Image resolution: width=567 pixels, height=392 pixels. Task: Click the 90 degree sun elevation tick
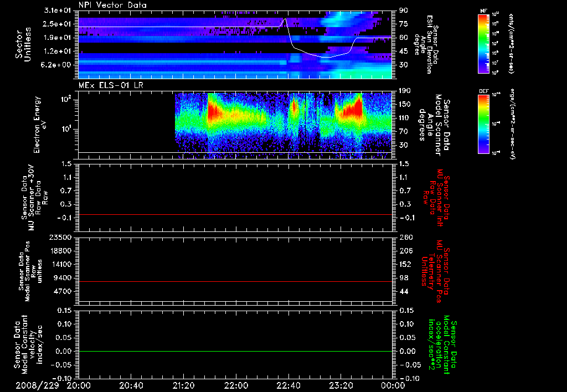[404, 11]
